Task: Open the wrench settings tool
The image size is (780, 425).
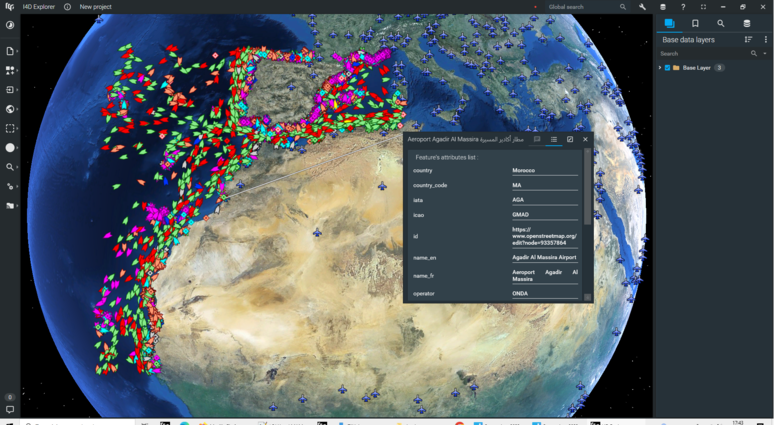Action: point(642,7)
